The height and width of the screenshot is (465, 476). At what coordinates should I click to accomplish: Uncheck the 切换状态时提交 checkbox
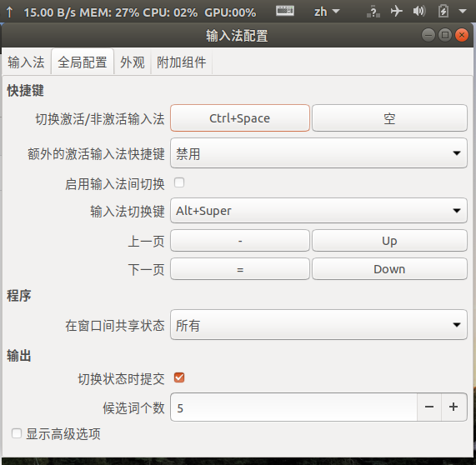(x=179, y=377)
